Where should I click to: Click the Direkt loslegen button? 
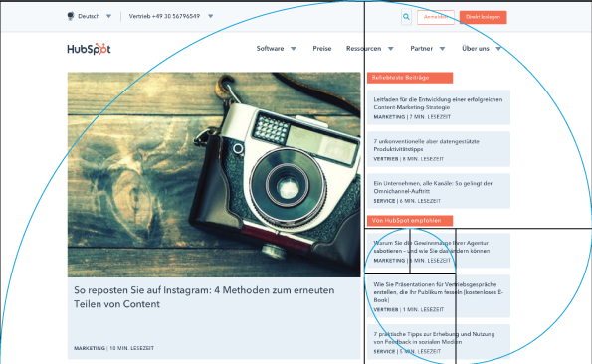[483, 17]
